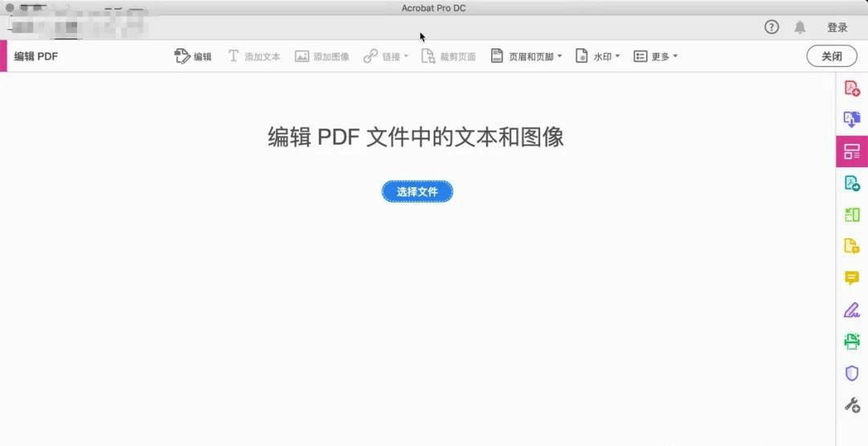Image resolution: width=868 pixels, height=446 pixels.
Task: Open the yellow Comment speech bubble icon
Action: click(x=852, y=278)
